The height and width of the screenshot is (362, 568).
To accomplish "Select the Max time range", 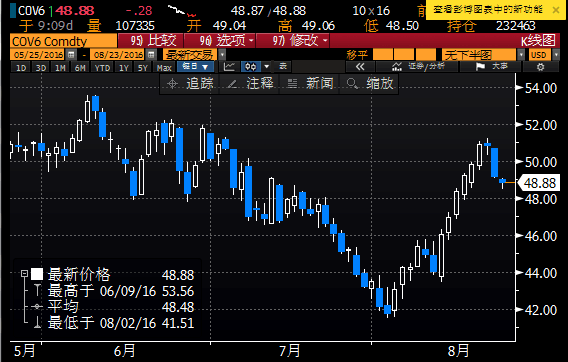I will 164,67.
